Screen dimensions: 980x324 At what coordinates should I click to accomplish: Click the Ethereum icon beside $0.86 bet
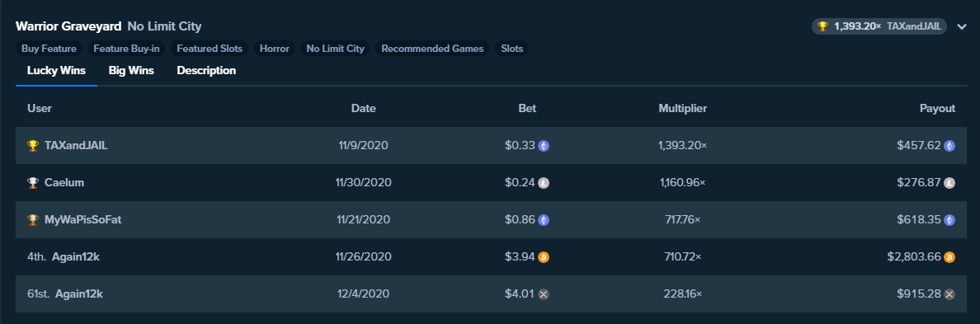[x=544, y=220]
